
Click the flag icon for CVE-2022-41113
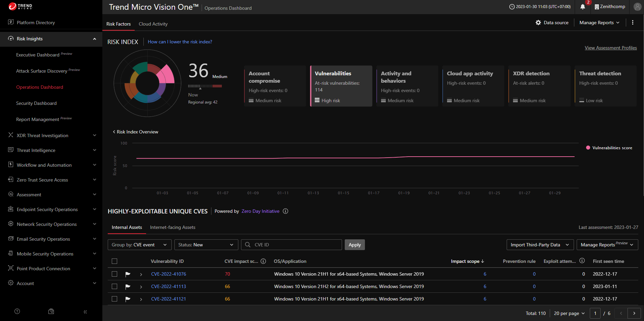(128, 287)
